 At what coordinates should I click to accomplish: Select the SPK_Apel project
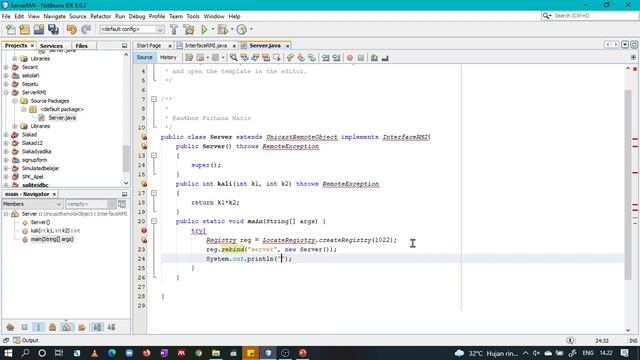coord(33,177)
